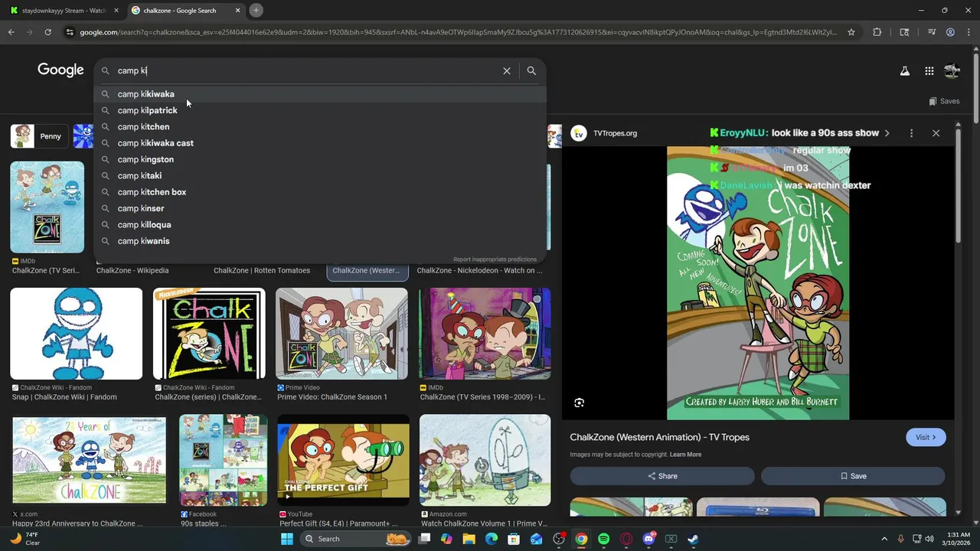
Task: Open more options in image preview panel
Action: [x=911, y=133]
